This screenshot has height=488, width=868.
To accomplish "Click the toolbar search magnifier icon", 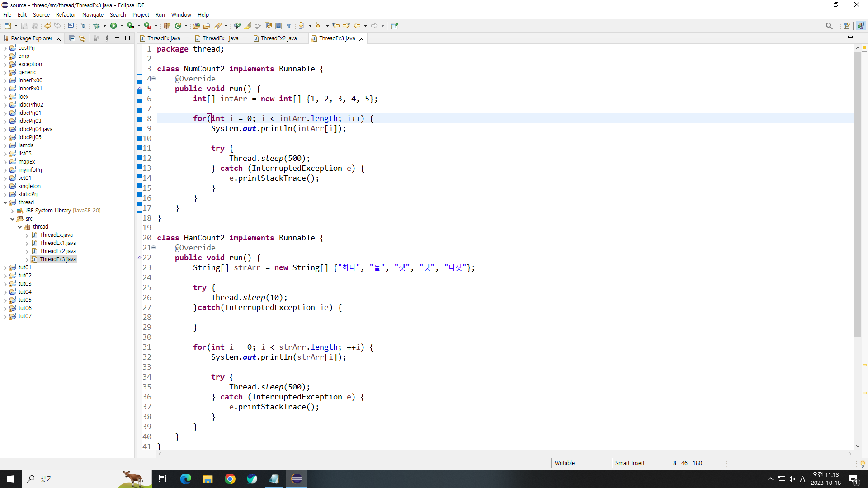I will pyautogui.click(x=829, y=26).
